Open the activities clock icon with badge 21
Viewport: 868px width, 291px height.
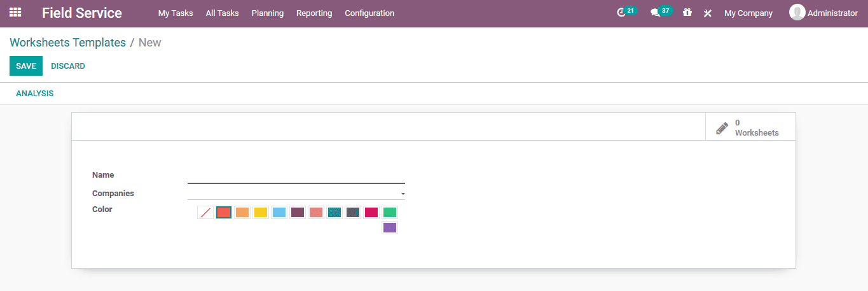pos(621,13)
